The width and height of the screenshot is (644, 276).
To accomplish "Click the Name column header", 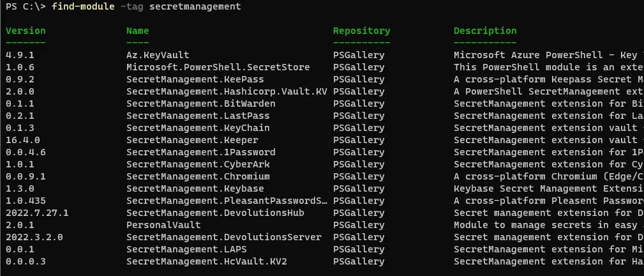I will (137, 31).
